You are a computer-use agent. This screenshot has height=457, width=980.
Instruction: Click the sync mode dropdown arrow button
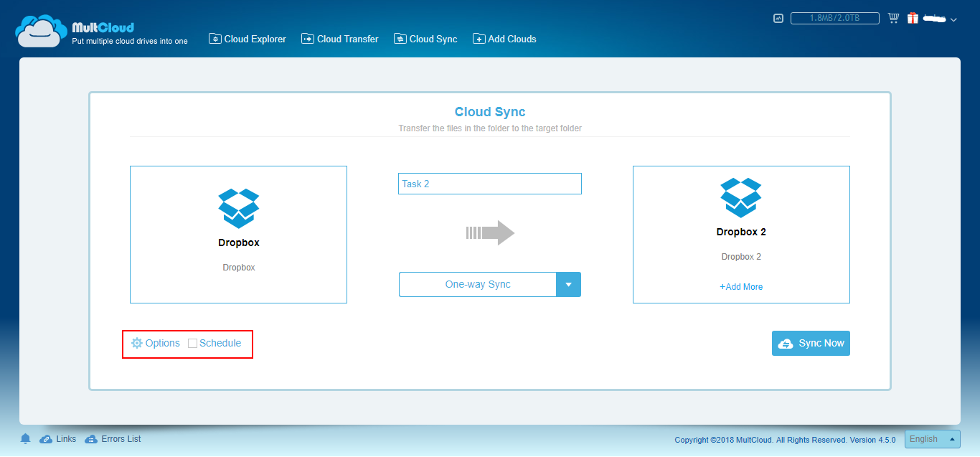tap(568, 284)
